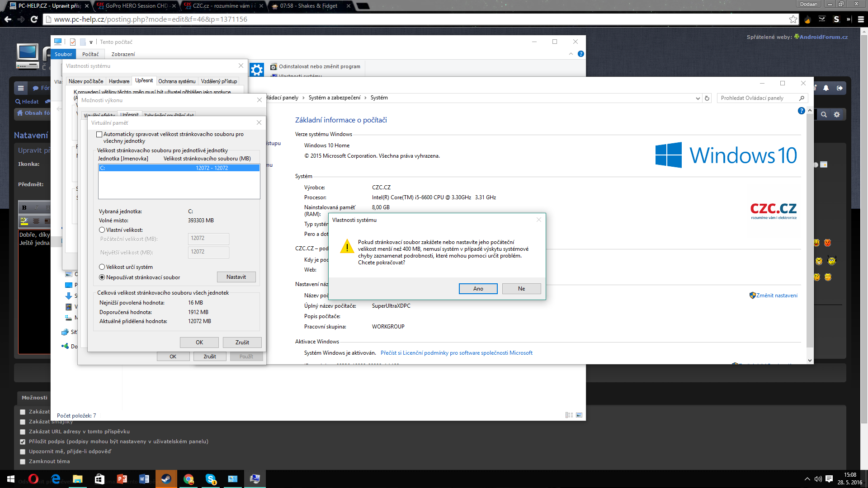Click the Změnit nastavení link

777,296
